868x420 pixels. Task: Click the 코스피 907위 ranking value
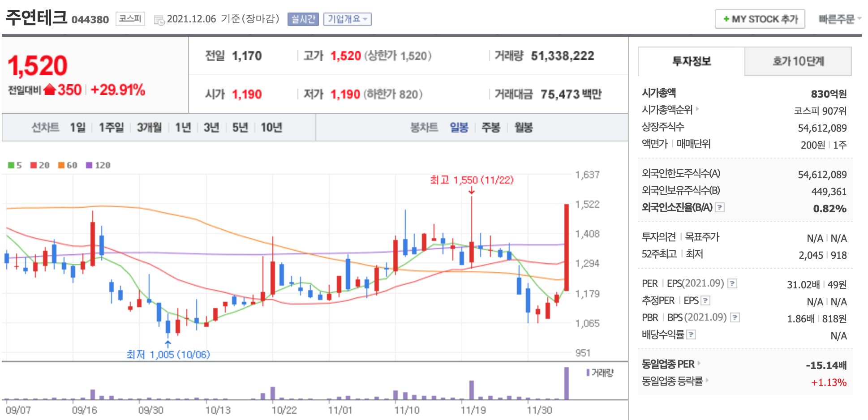click(820, 111)
